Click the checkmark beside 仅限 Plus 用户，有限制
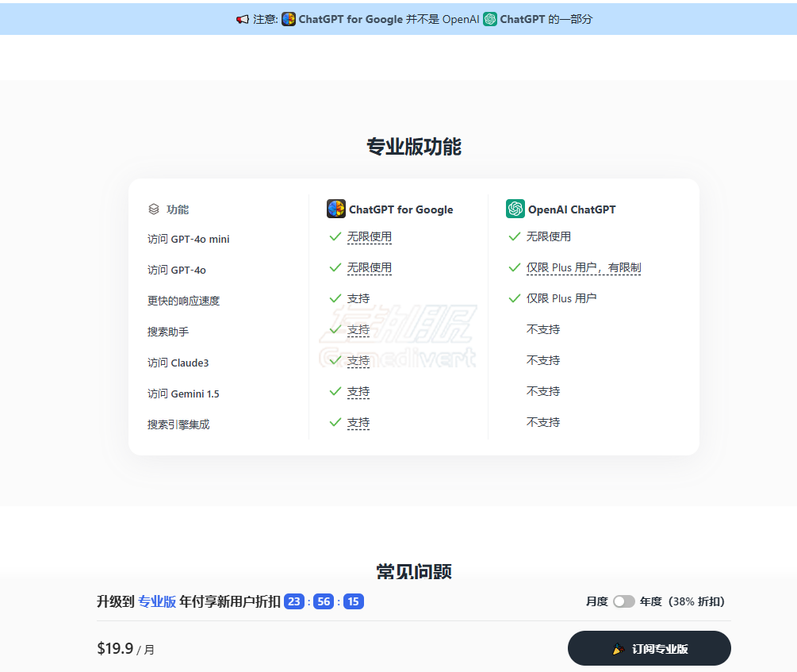This screenshot has height=672, width=797. [515, 267]
